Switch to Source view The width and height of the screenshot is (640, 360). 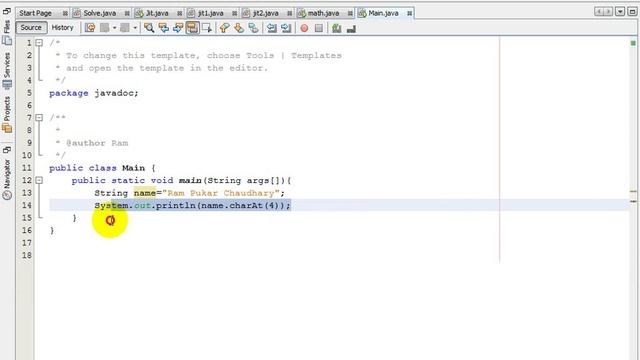[31, 28]
